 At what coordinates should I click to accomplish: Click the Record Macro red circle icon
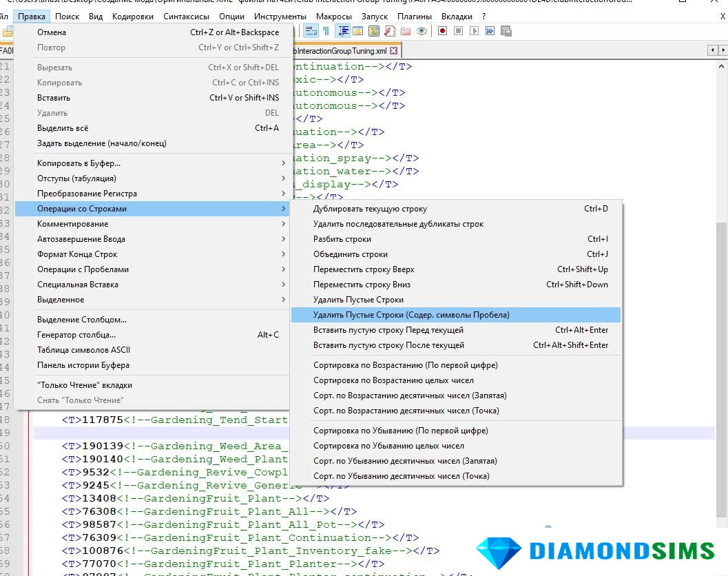442,31
